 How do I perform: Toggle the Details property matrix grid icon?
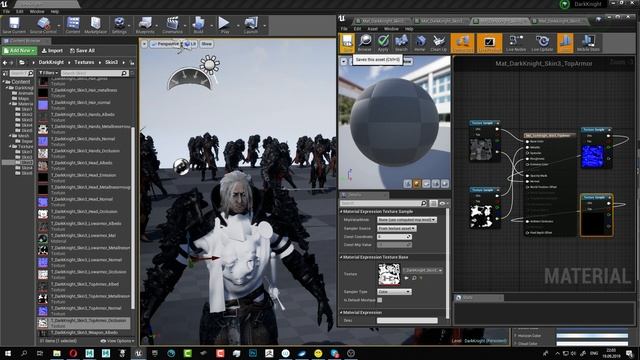[x=433, y=203]
